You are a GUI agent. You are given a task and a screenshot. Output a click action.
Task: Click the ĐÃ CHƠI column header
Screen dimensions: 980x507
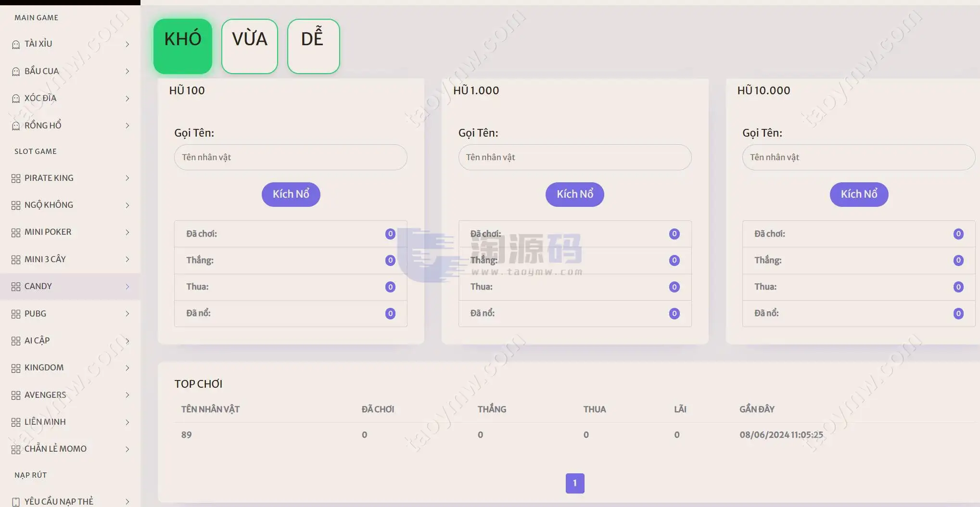tap(378, 409)
